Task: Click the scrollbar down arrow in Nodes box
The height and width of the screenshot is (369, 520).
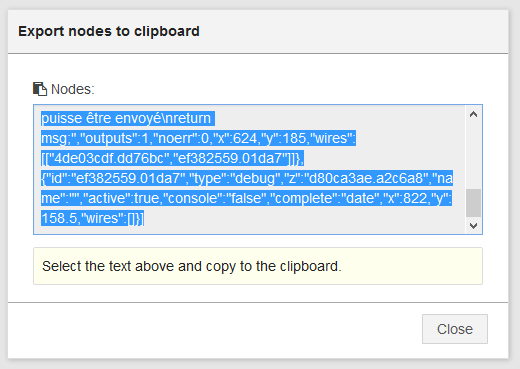Action: tap(473, 226)
